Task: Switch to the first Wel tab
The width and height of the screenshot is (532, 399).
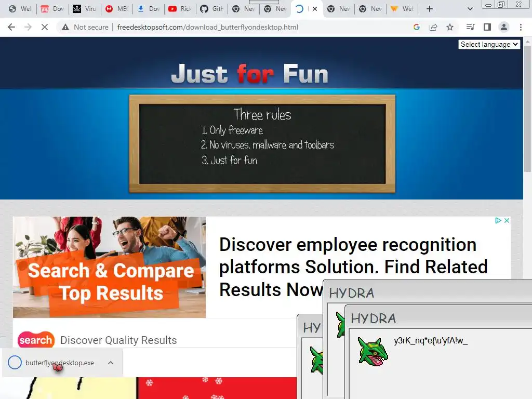Action: [20, 9]
